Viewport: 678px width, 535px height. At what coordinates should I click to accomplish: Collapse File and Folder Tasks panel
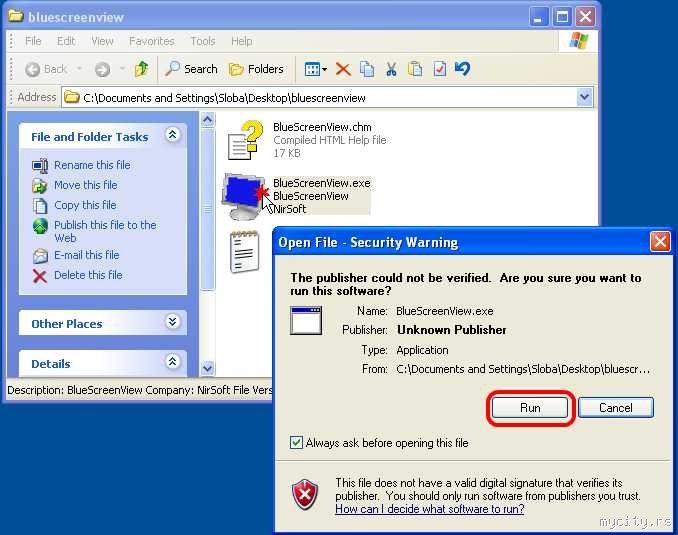point(172,135)
